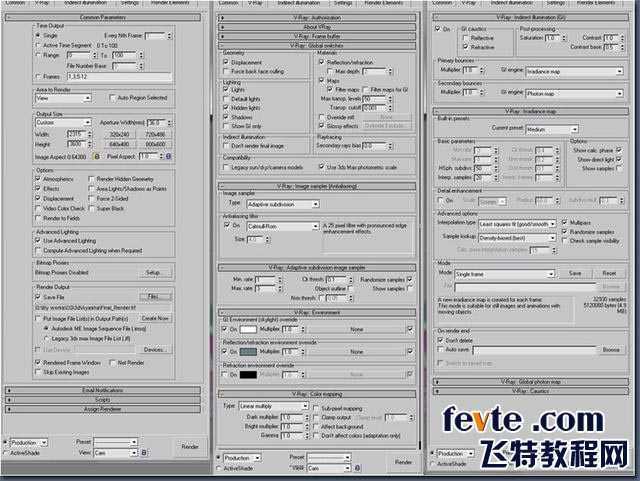Click the Create Now button

pyautogui.click(x=155, y=318)
